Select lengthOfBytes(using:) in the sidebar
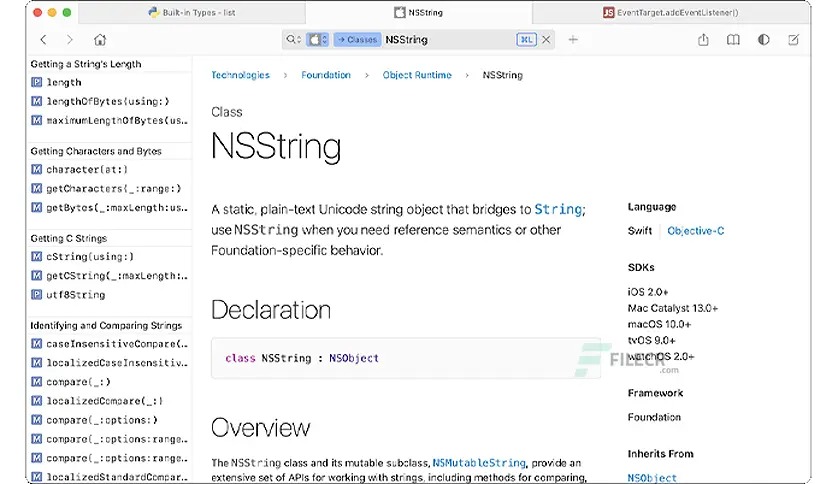The width and height of the screenshot is (836, 484). [x=107, y=101]
